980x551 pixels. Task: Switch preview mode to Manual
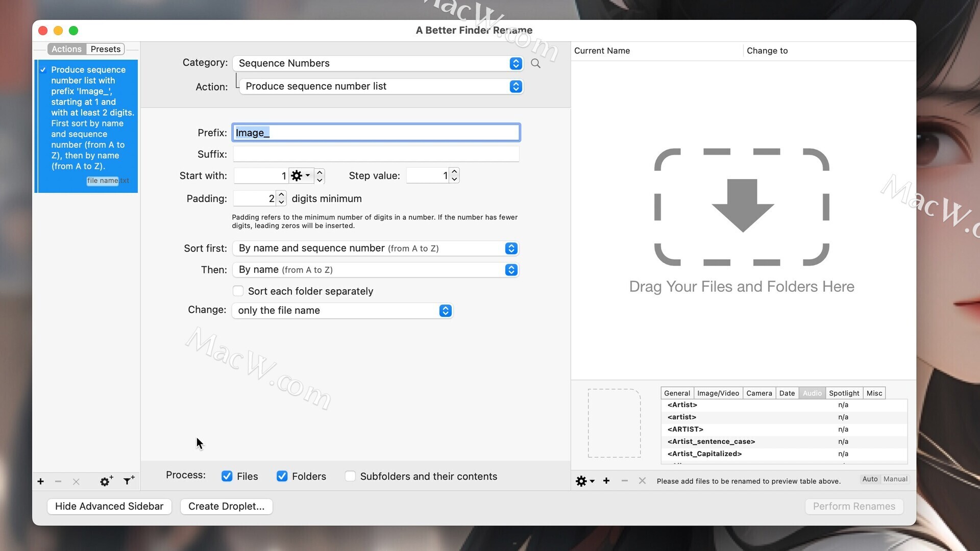895,479
